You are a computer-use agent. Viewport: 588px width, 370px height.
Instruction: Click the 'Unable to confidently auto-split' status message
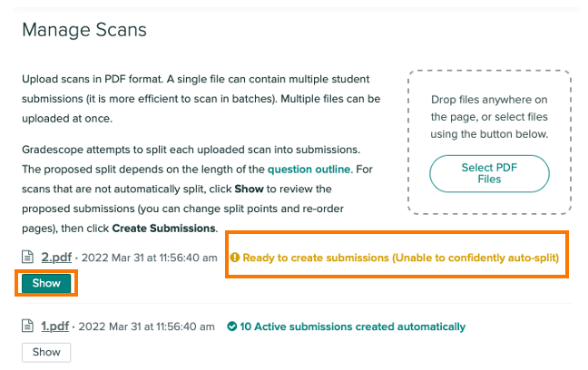tap(401, 258)
